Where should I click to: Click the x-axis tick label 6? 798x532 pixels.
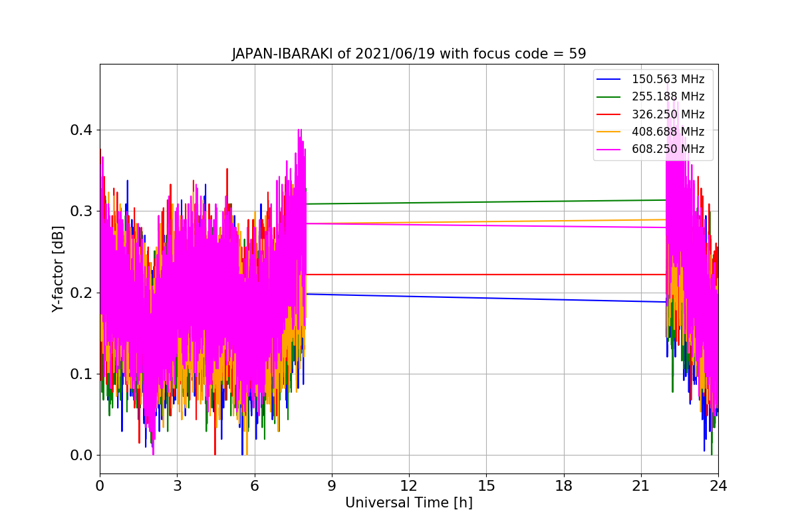pos(254,485)
